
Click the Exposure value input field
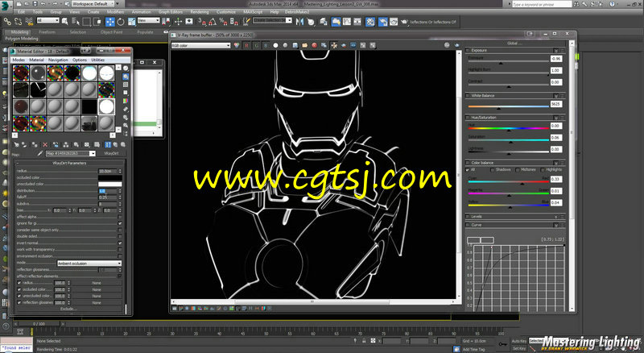(555, 59)
